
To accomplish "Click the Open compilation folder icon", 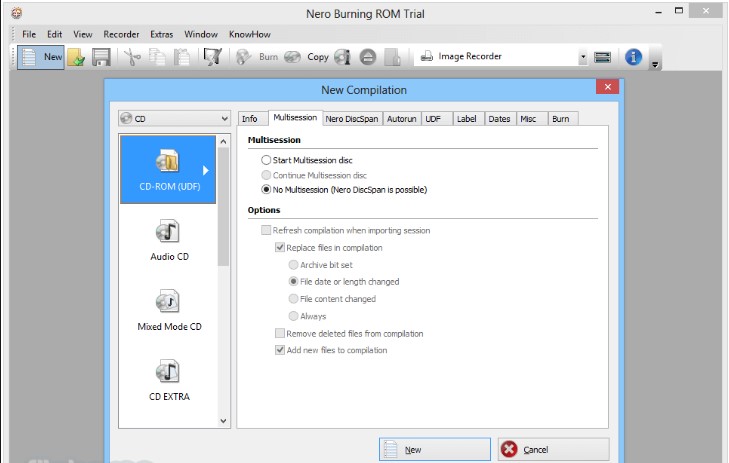I will coord(76,57).
